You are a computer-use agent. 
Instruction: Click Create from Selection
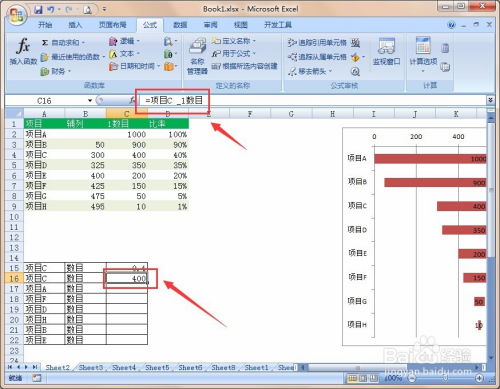[244, 66]
